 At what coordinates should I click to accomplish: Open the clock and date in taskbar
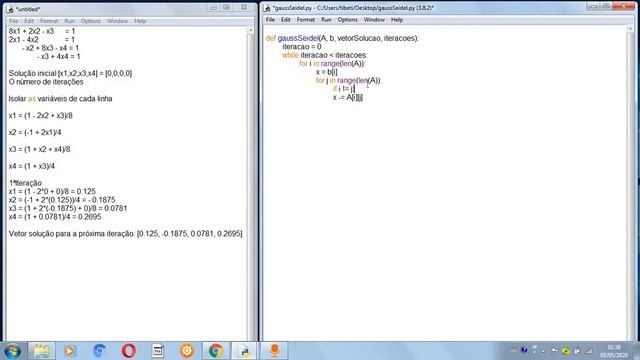[613, 351]
